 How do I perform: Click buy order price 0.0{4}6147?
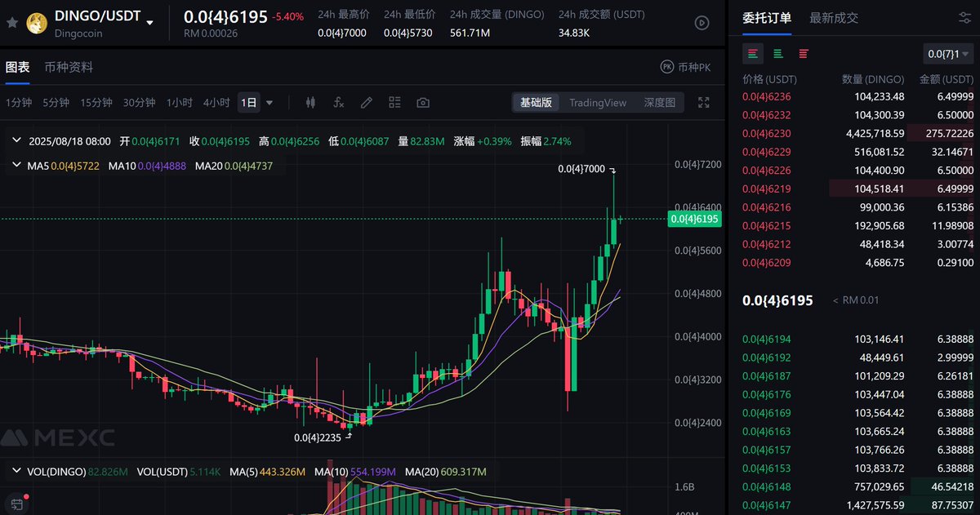(x=766, y=505)
